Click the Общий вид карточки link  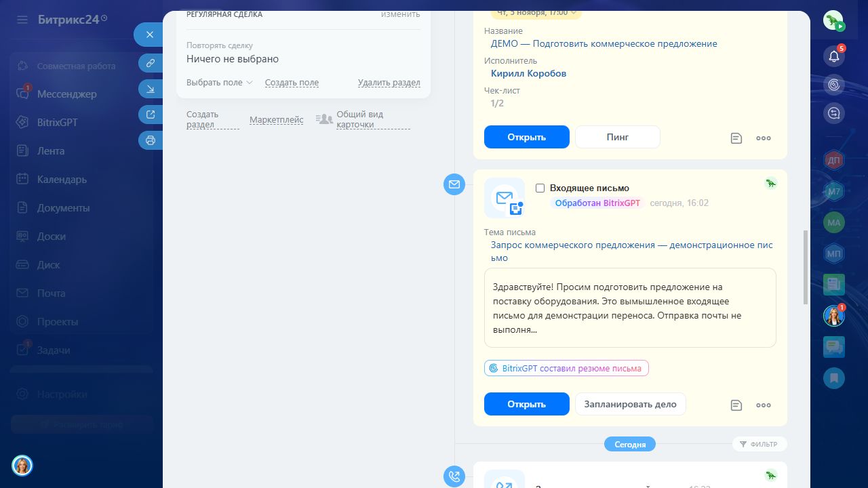pyautogui.click(x=373, y=119)
